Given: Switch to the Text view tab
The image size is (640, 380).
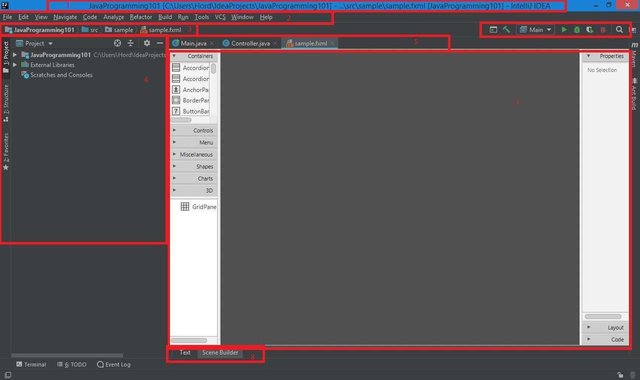Looking at the screenshot, I should point(185,352).
